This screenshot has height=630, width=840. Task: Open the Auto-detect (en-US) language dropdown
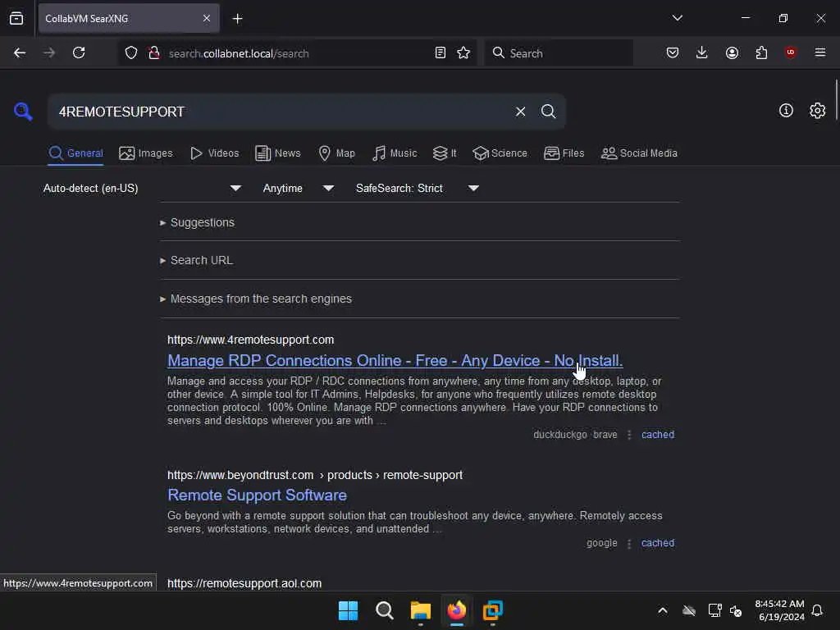coord(142,188)
